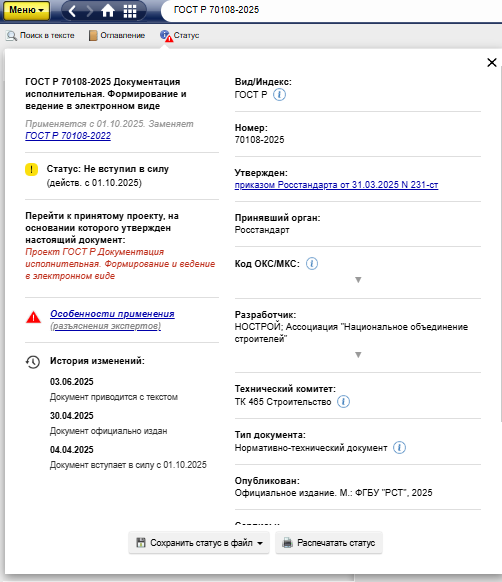Click the red warning triangle icon
The height and width of the screenshot is (582, 502).
33,317
